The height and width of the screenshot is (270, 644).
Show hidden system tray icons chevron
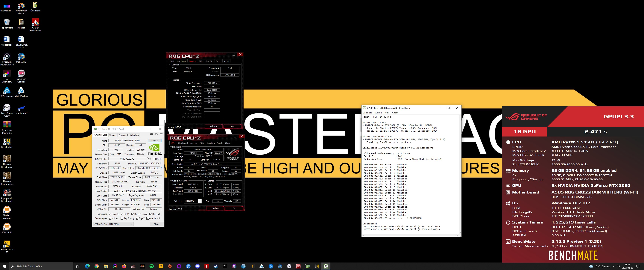tap(614, 266)
